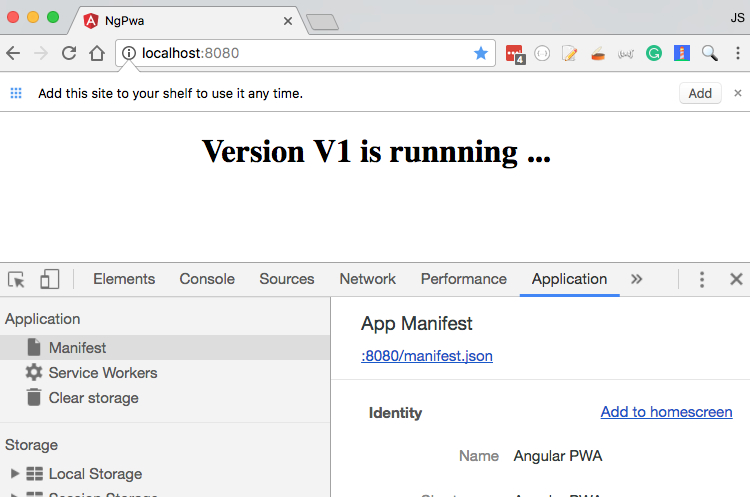Open Clear storage in the sidebar
The width and height of the screenshot is (750, 497).
[x=165, y=398]
